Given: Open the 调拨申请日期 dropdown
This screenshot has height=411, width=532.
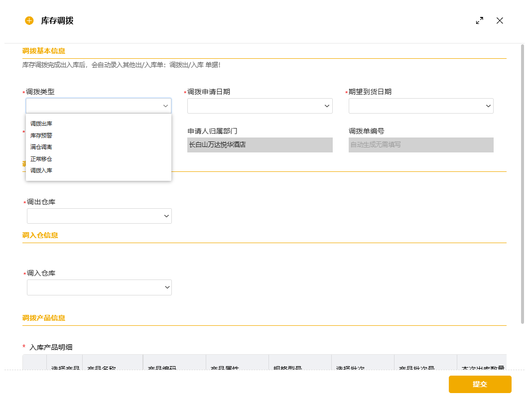Looking at the screenshot, I should point(260,106).
